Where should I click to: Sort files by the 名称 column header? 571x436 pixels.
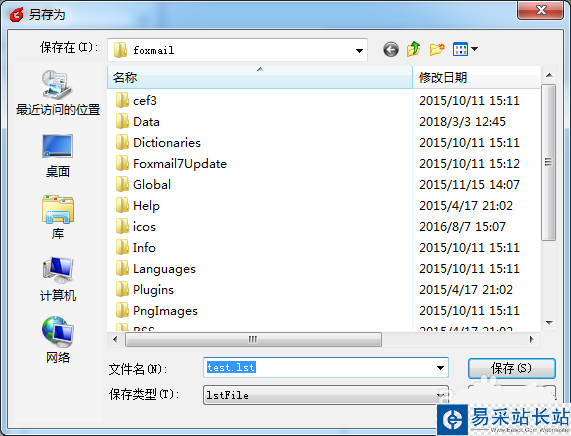pyautogui.click(x=260, y=77)
